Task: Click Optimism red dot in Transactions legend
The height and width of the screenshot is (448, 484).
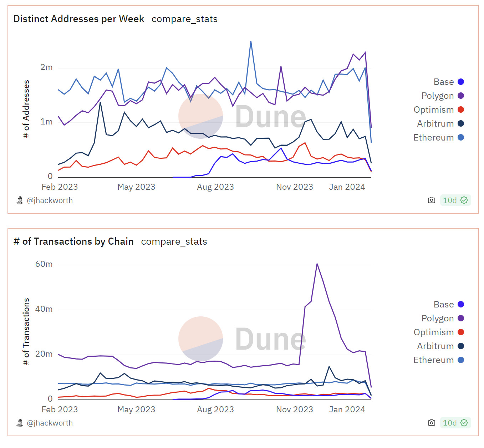Action: (461, 332)
